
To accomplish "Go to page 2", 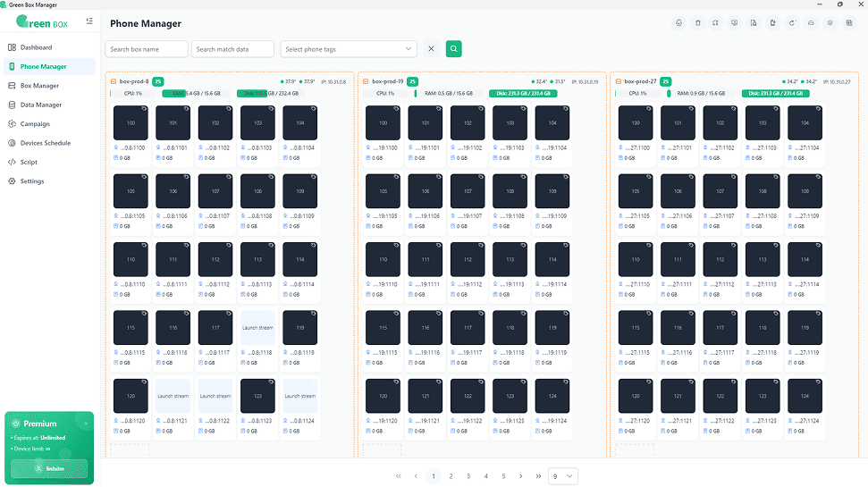I will pos(451,476).
